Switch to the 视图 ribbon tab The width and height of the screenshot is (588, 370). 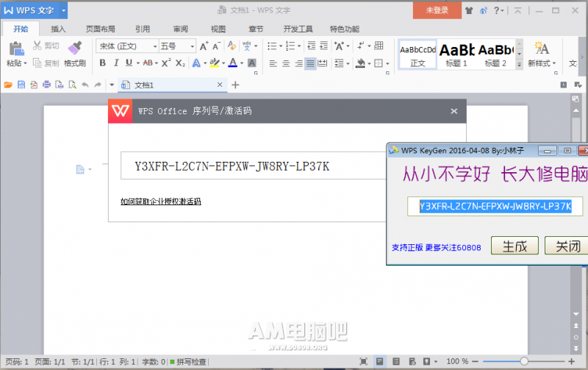(x=218, y=29)
